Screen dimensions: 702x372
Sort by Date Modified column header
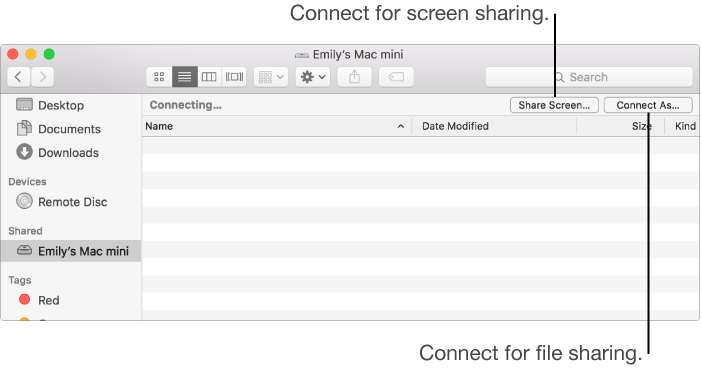(x=494, y=126)
